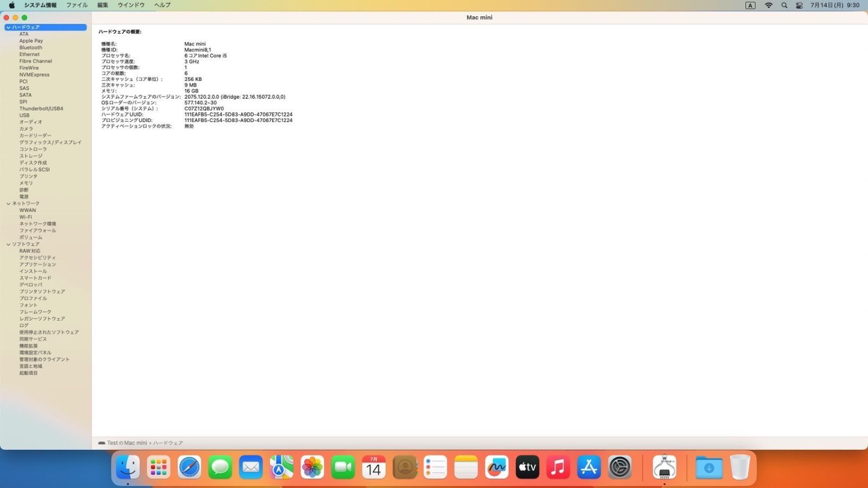Open Downloads folder in Dock
868x488 pixels.
click(709, 467)
